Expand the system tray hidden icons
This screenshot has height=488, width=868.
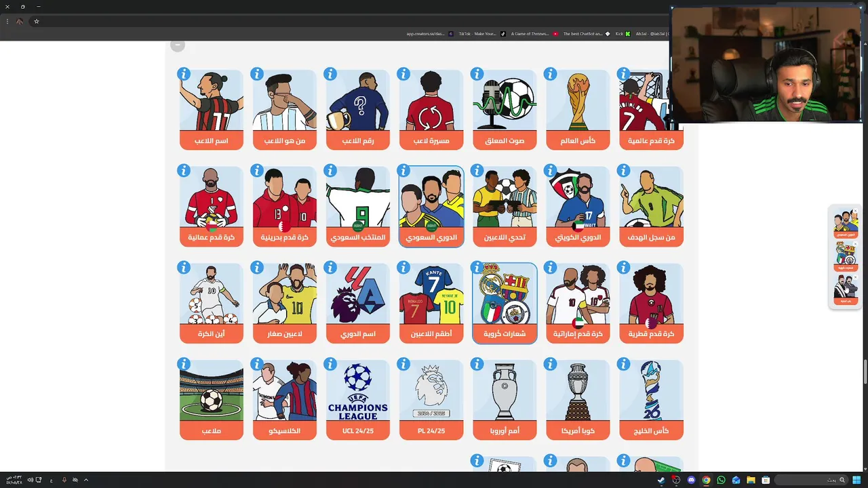[x=86, y=480]
